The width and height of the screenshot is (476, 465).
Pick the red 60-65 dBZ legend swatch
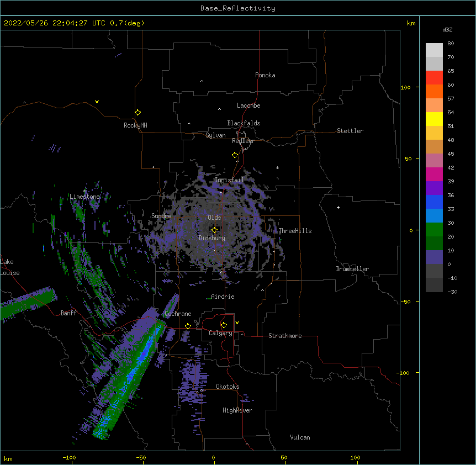(x=434, y=78)
